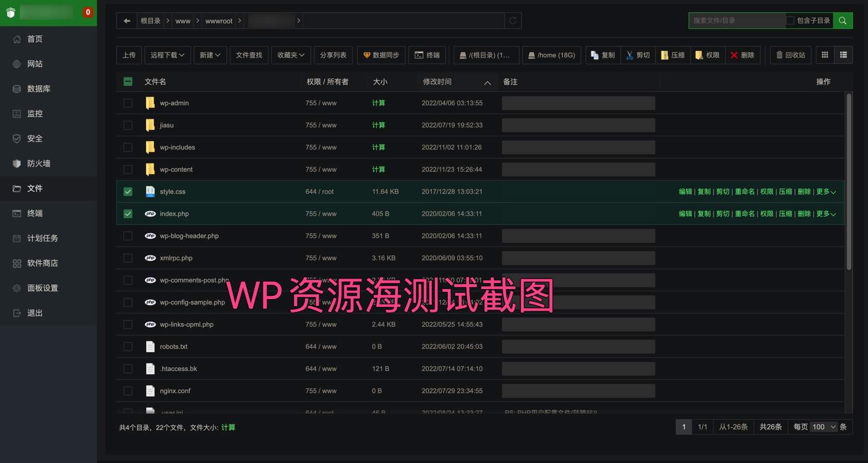This screenshot has width=868, height=463.
Task: Open the Recycle bin (回收站)
Action: [790, 55]
